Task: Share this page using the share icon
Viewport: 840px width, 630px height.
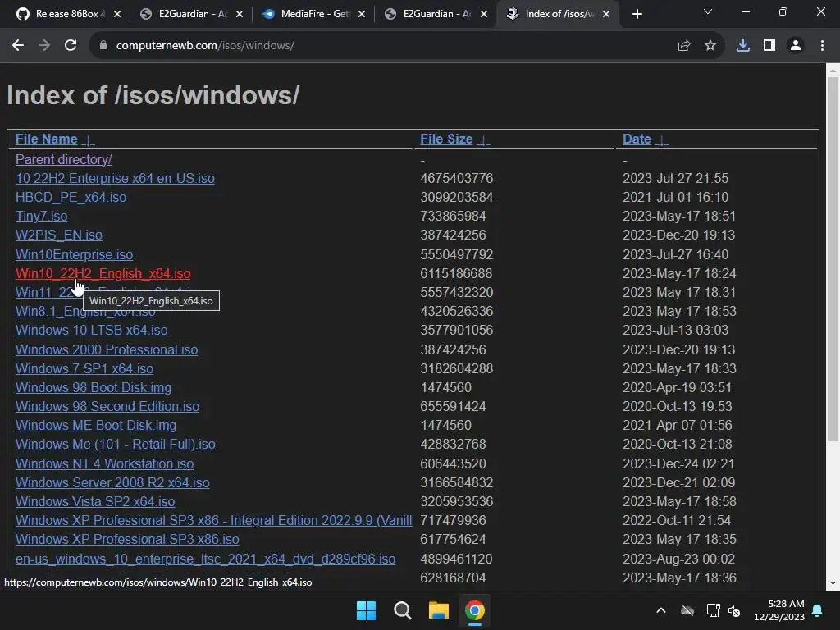Action: 684,46
